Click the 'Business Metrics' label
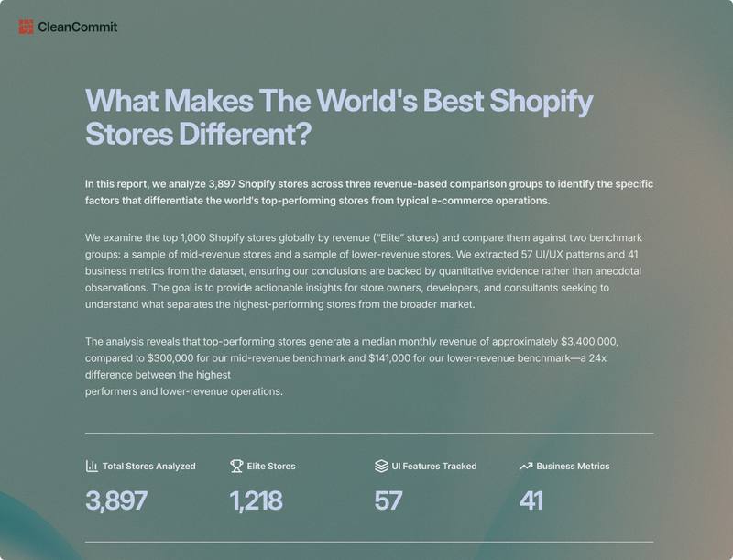Screen dimensions: 733x560 pyautogui.click(x=573, y=466)
